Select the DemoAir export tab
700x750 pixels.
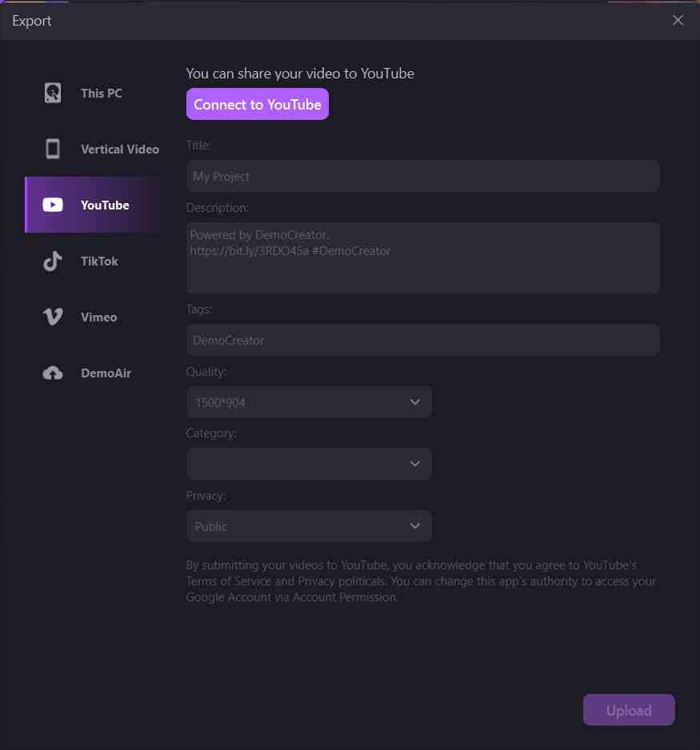tap(93, 373)
